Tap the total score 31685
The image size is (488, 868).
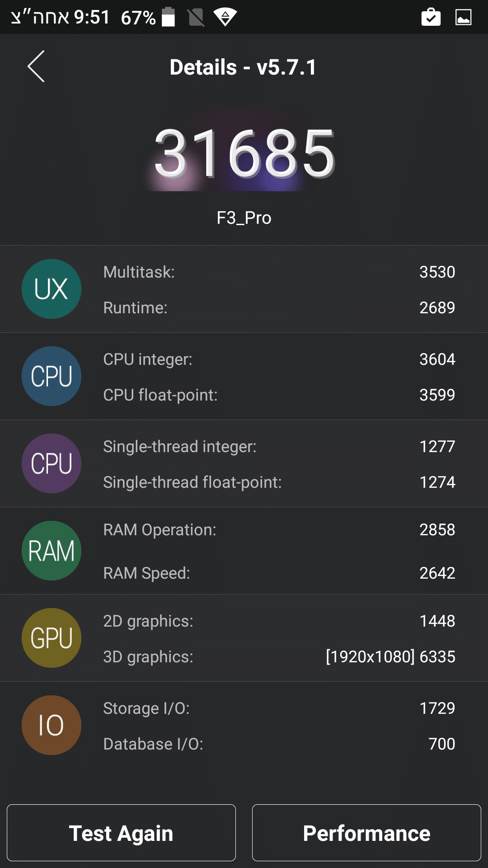[x=244, y=153]
